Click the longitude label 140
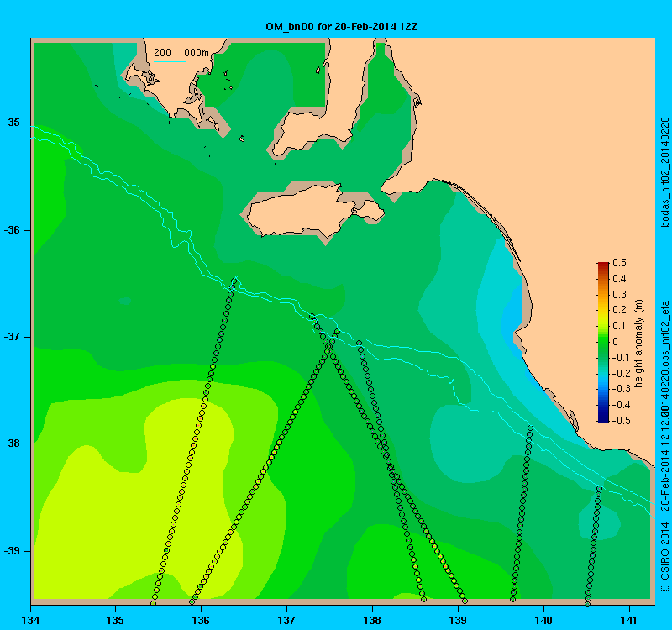Viewport: 672px width, 630px height. 543,620
